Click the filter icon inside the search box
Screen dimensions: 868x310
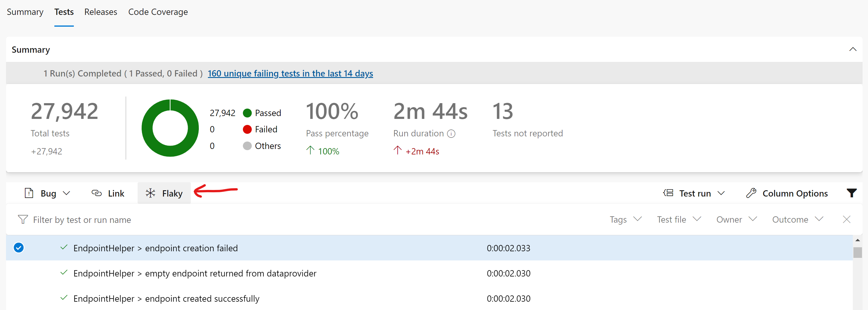[22, 219]
